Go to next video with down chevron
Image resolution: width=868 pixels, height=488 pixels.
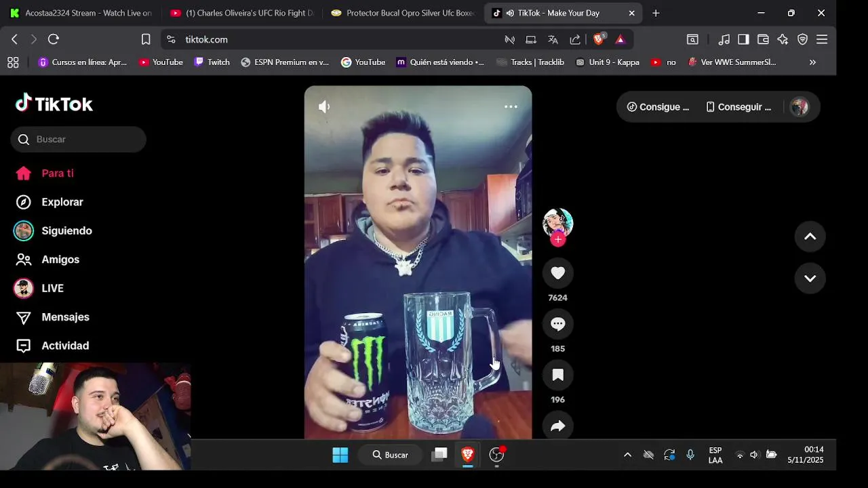click(x=810, y=279)
